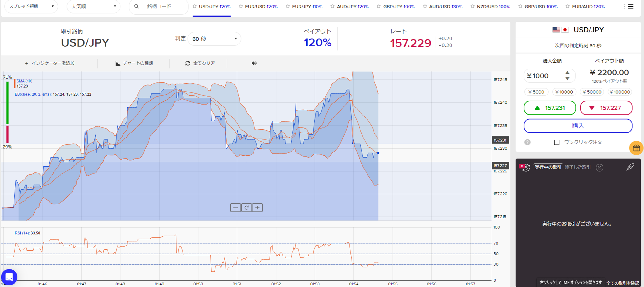The height and width of the screenshot is (287, 644).
Task: Click the green 71% sentiment bar
Action: click(x=7, y=103)
